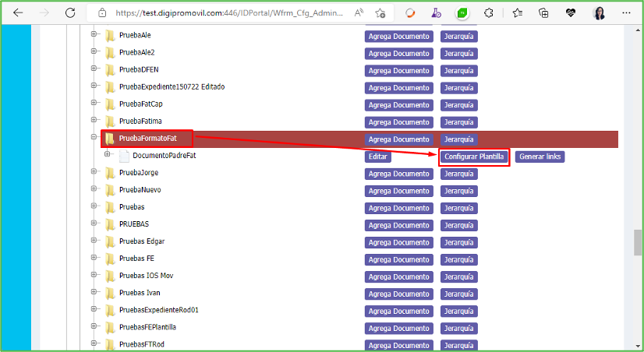This screenshot has height=352, width=644.
Task: Click Generar links button
Action: tap(540, 157)
